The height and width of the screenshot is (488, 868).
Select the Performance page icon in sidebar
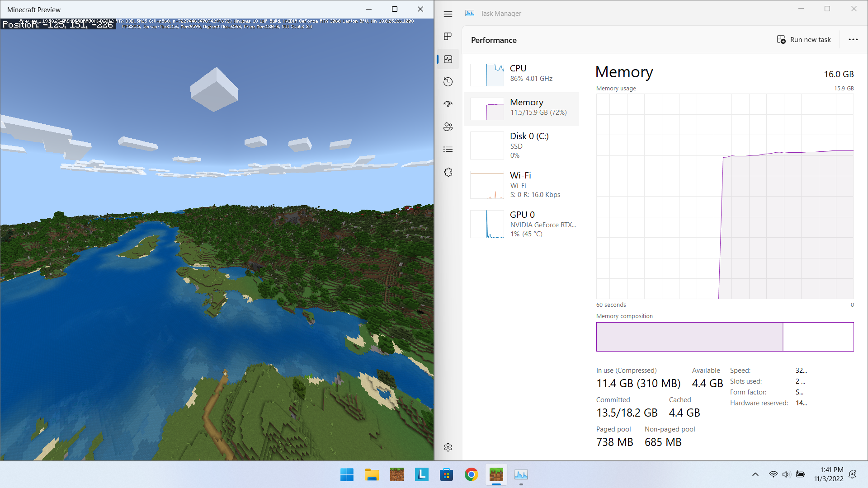[x=448, y=59]
